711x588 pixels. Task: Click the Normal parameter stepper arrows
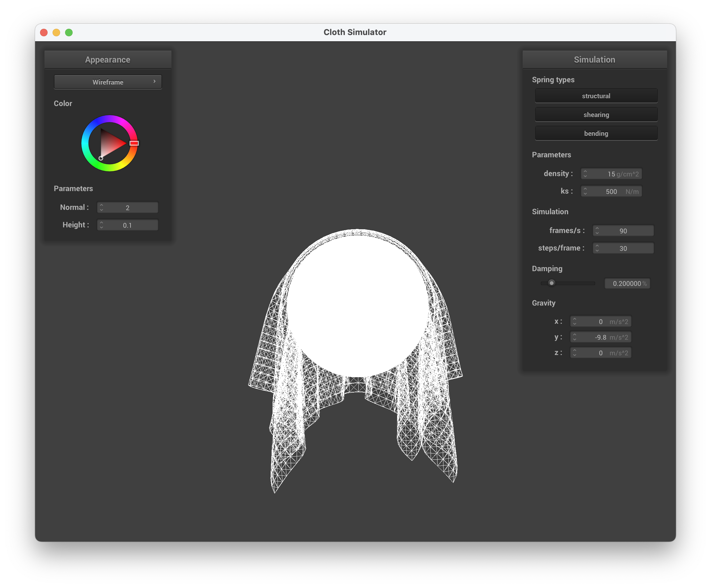[101, 207]
